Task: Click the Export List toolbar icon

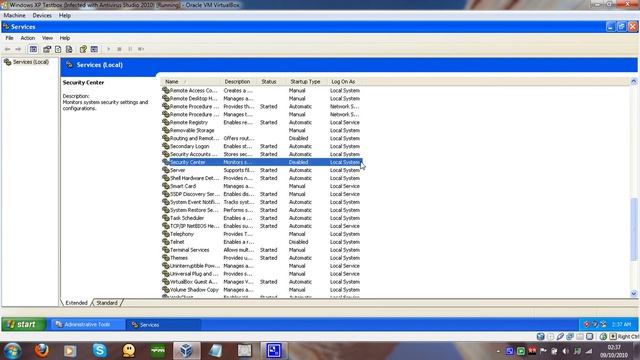Action: pyautogui.click(x=69, y=49)
